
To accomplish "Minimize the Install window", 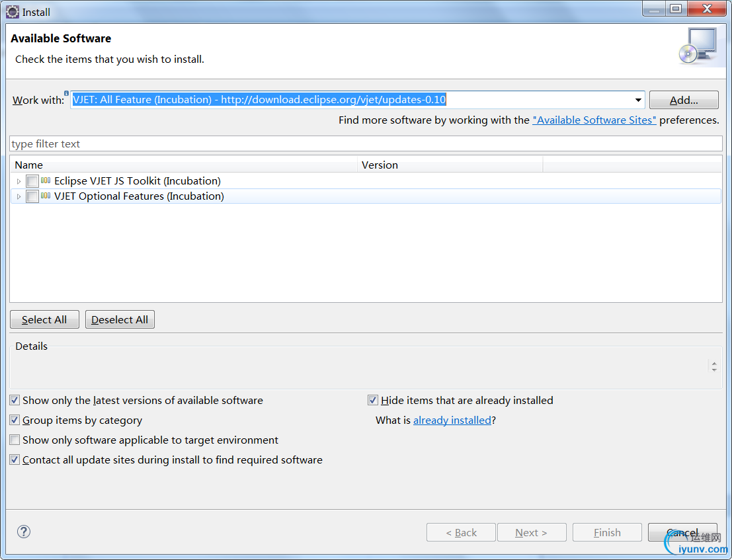I will (x=655, y=9).
